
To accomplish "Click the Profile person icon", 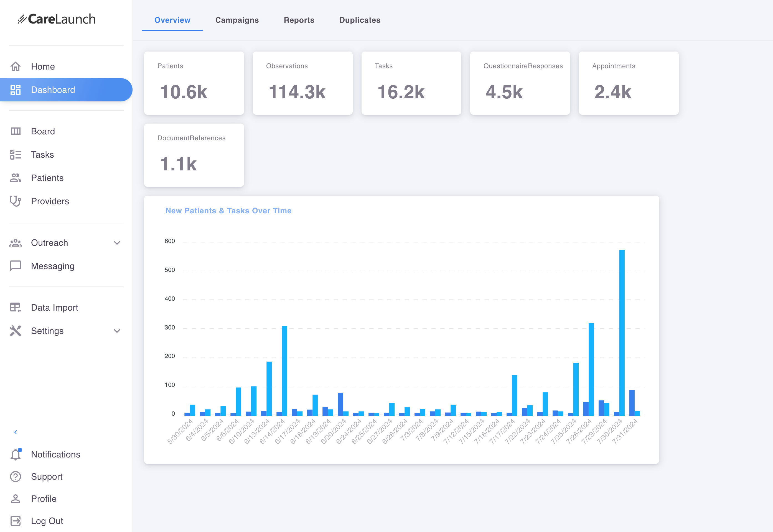I will (x=15, y=499).
